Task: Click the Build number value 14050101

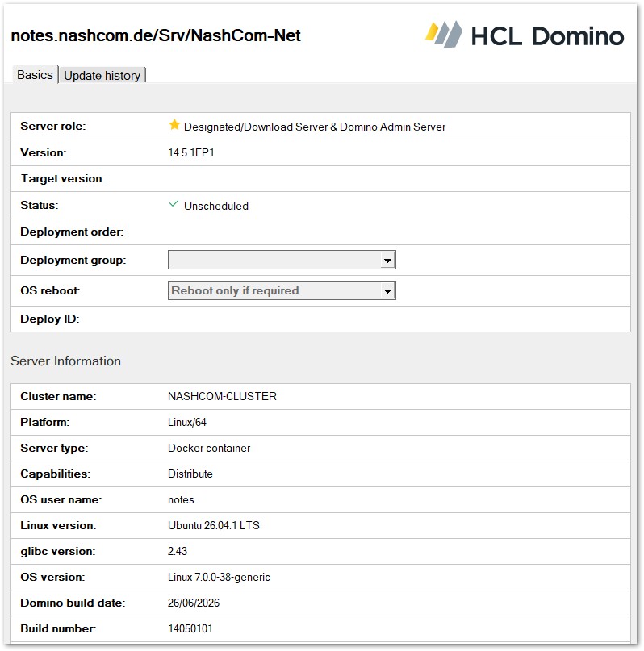Action: (190, 628)
